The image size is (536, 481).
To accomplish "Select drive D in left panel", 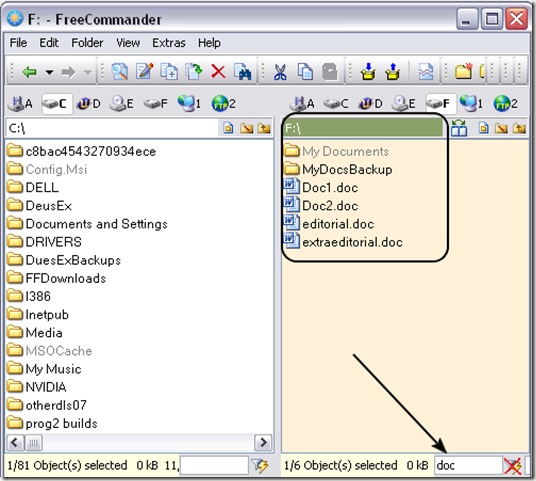I will point(88,104).
